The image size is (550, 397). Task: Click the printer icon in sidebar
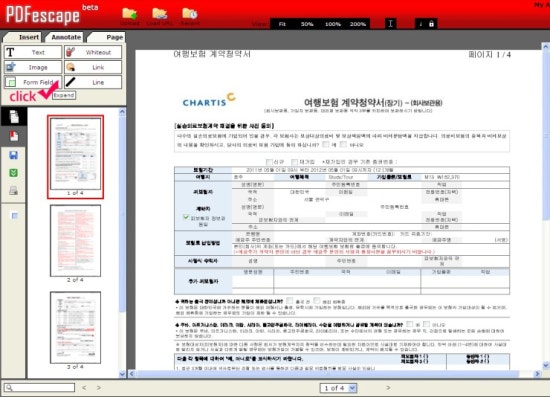14,190
